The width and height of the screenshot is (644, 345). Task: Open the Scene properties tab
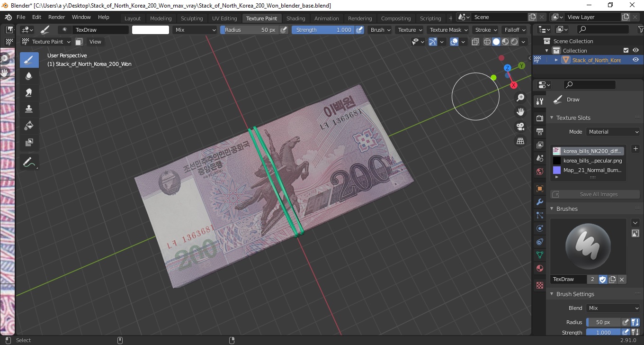(x=539, y=158)
